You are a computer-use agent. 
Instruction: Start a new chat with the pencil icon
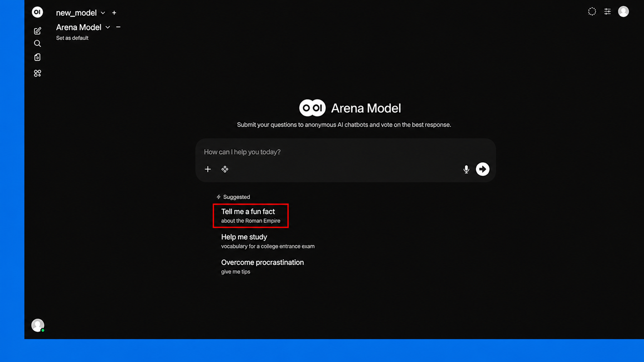37,31
